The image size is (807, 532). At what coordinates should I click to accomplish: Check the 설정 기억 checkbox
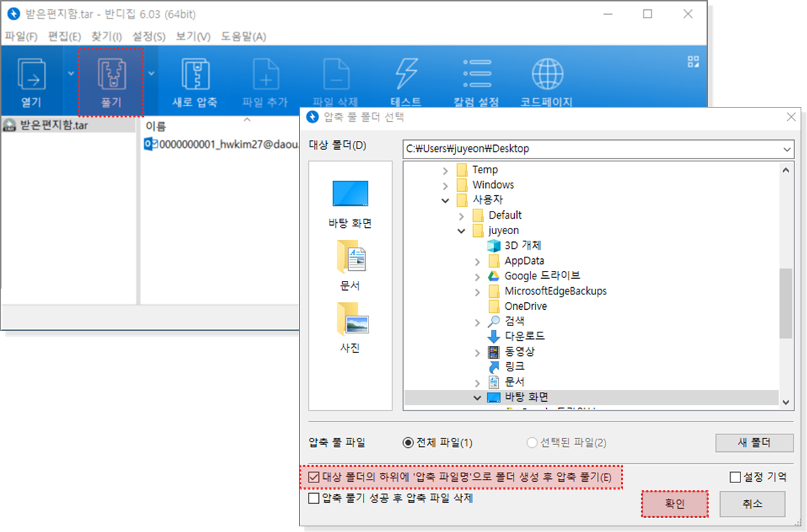point(735,478)
